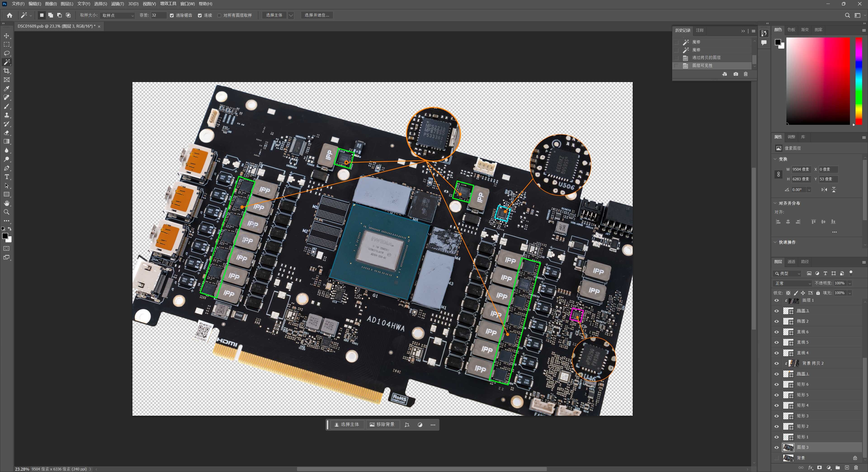Switch to the 通道 tab
The image size is (868, 472).
click(x=791, y=262)
